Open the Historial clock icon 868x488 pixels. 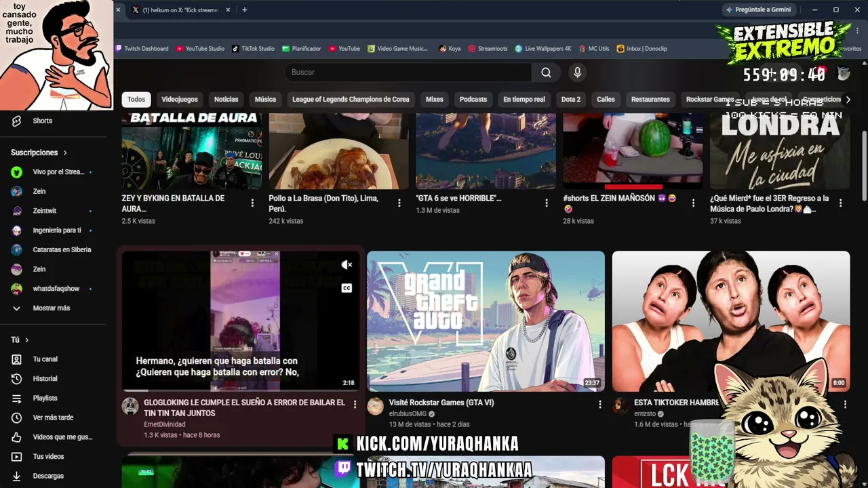click(x=17, y=379)
